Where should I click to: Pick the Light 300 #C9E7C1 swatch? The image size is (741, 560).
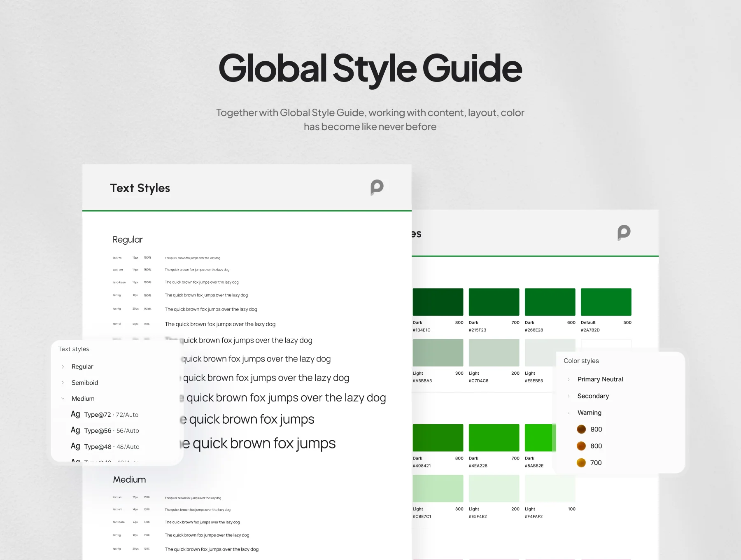438,488
